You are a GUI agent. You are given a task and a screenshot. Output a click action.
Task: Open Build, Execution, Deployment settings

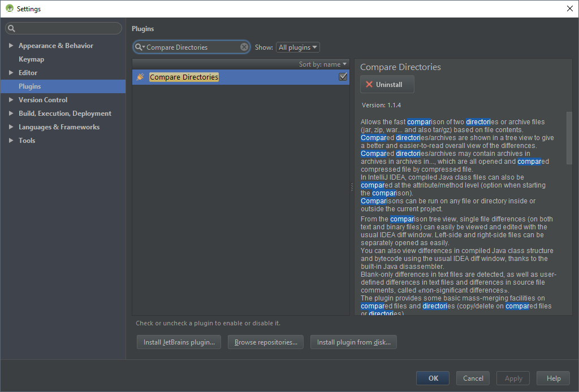[64, 113]
